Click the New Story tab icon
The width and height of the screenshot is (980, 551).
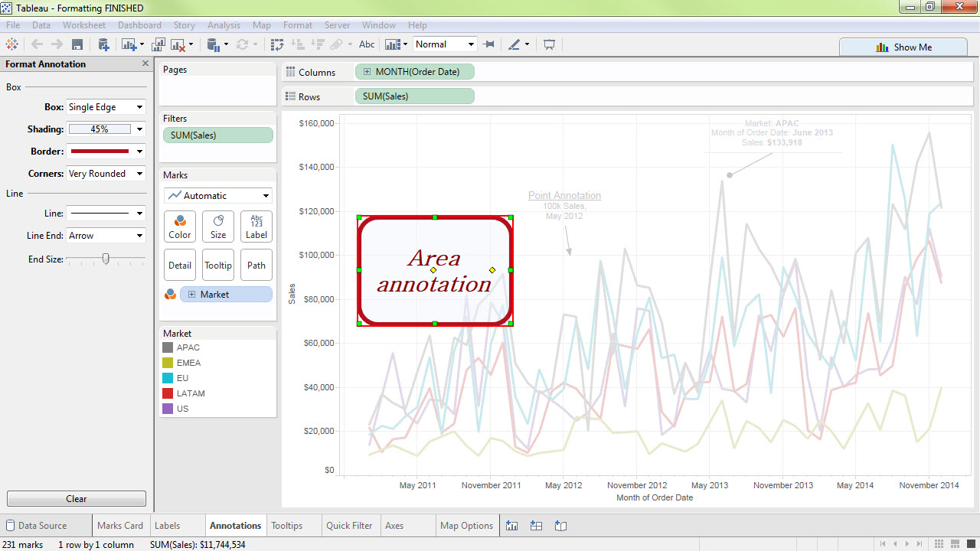pos(560,526)
